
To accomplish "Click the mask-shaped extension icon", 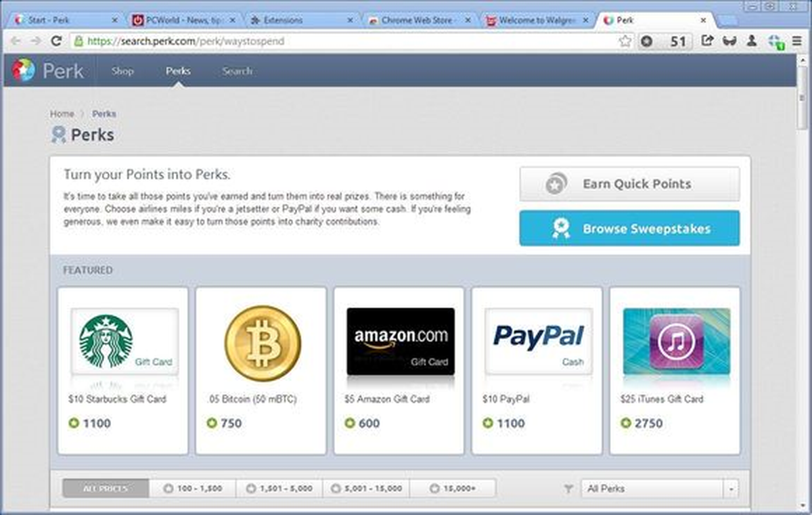I will [x=729, y=41].
